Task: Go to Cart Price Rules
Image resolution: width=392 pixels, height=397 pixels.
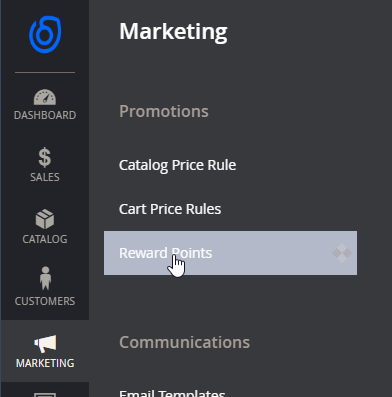Action: point(170,209)
